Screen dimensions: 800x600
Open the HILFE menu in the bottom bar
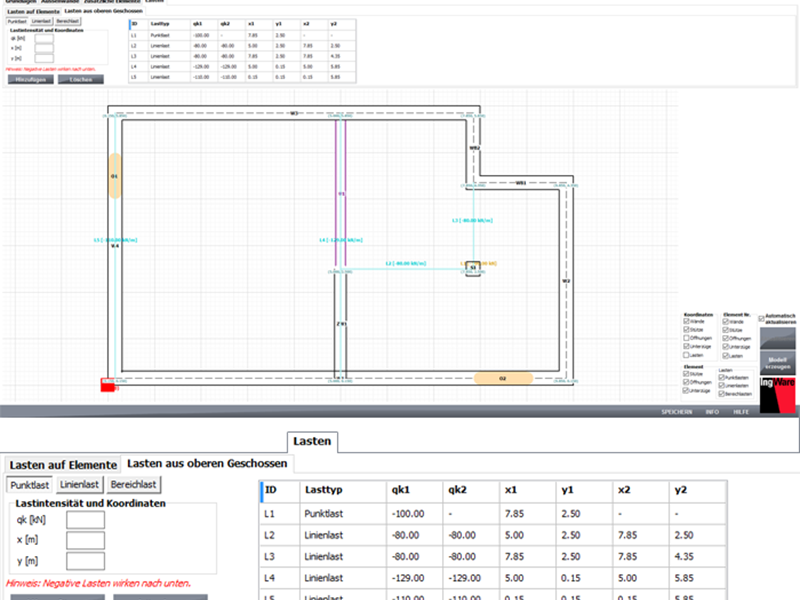click(x=741, y=412)
